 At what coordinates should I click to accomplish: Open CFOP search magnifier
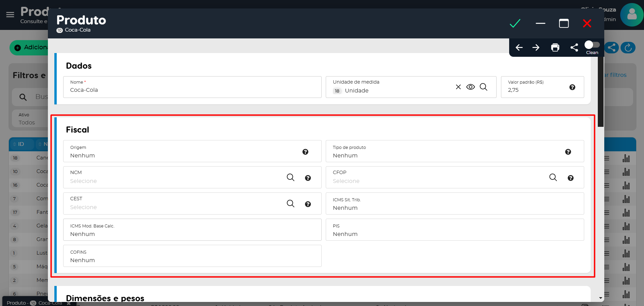point(553,177)
